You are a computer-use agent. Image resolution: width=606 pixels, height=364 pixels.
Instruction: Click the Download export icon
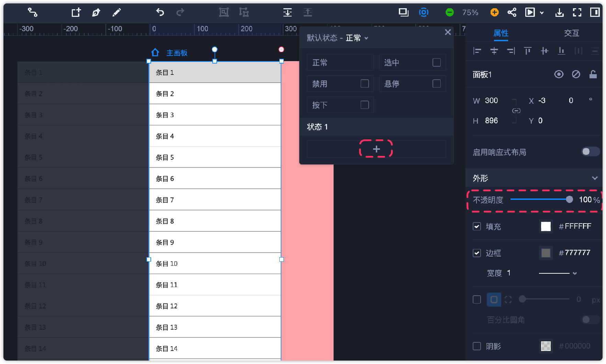[559, 13]
